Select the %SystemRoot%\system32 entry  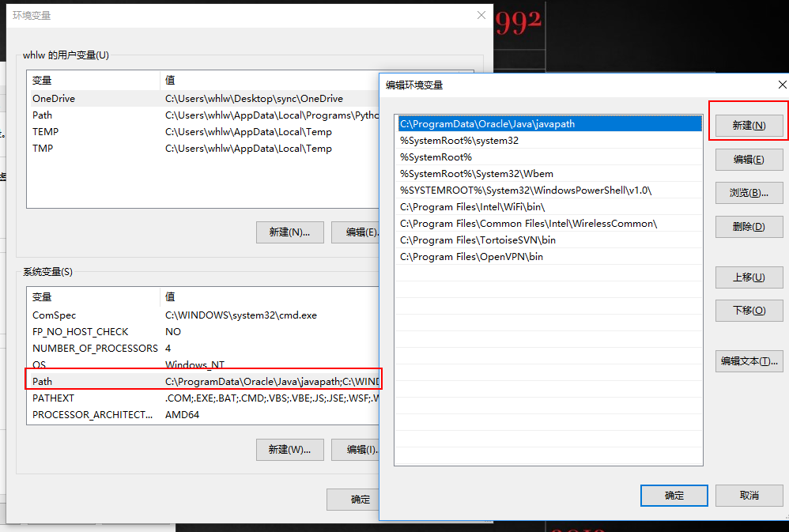click(x=549, y=141)
